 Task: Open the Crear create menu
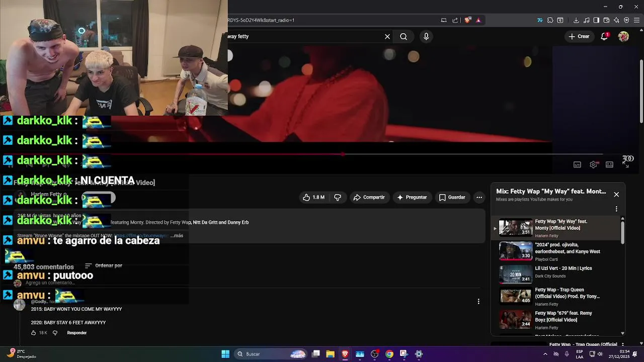click(579, 36)
